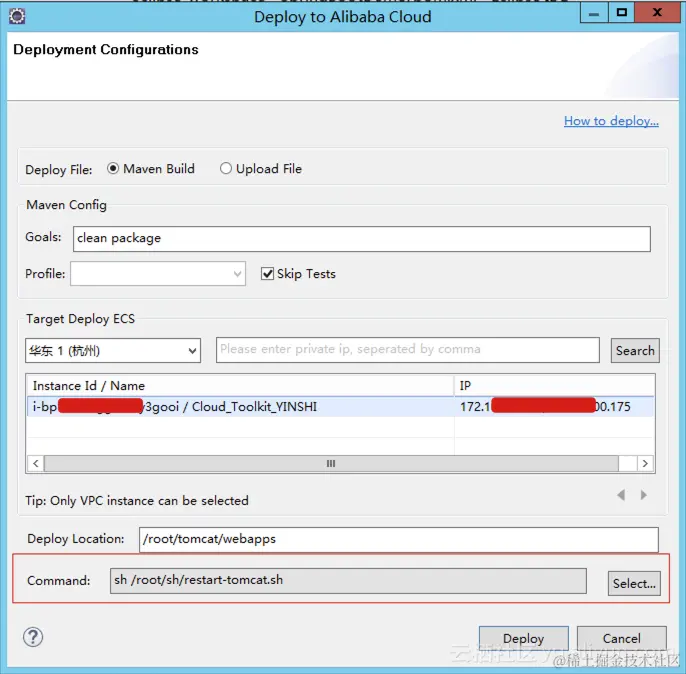Click the table scrollbar left arrow
The image size is (686, 674).
pos(36,463)
